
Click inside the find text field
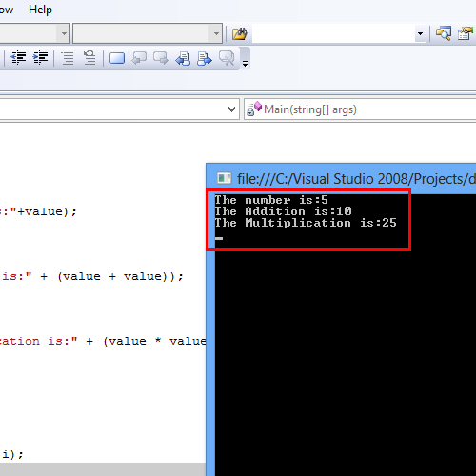333,33
